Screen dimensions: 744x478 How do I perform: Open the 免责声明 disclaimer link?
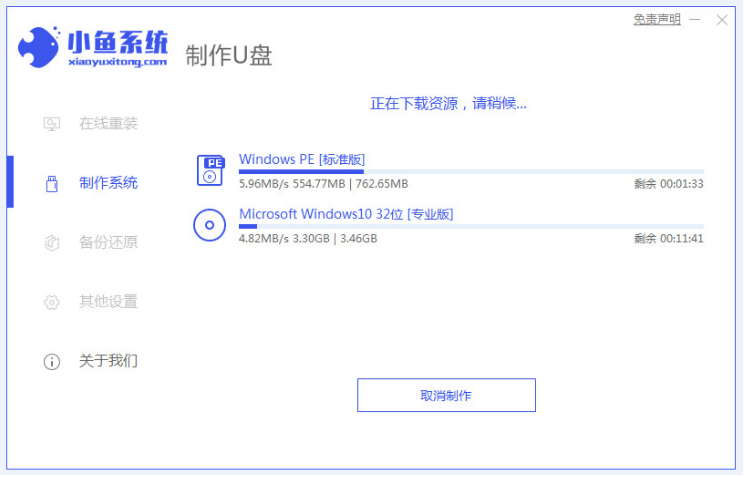point(657,19)
